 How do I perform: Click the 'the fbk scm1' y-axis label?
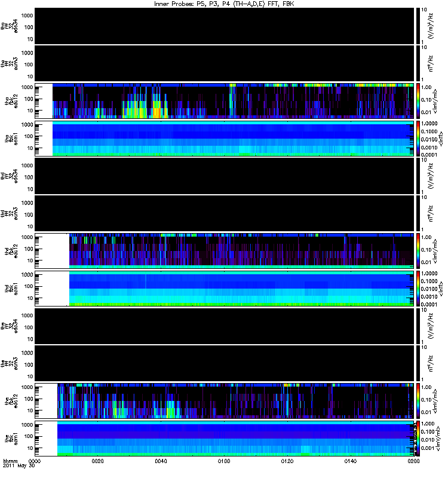coord(11,439)
